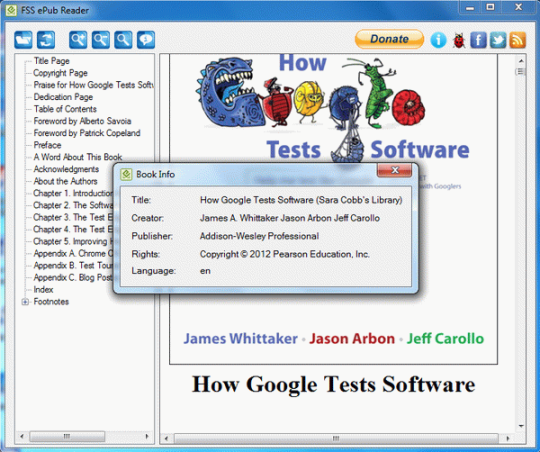Open Praise for How Google Tests Software entry
This screenshot has width=540, height=452.
tap(93, 85)
